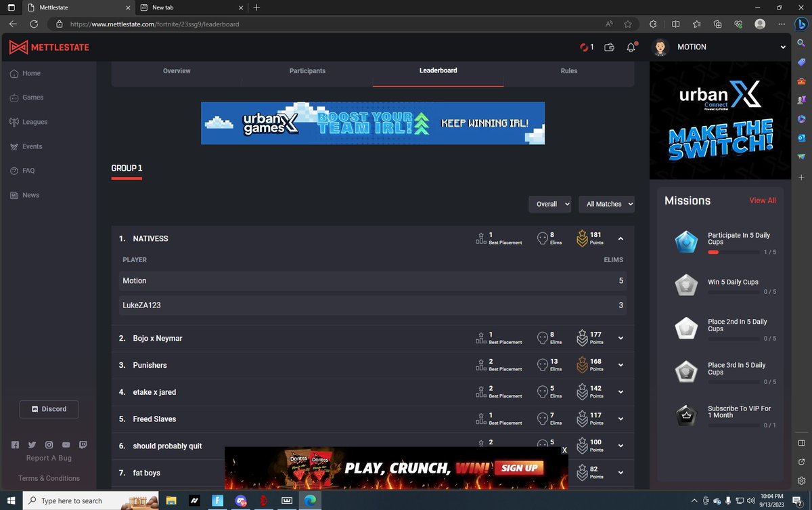Refresh the page
The height and width of the screenshot is (510, 812).
(34, 24)
